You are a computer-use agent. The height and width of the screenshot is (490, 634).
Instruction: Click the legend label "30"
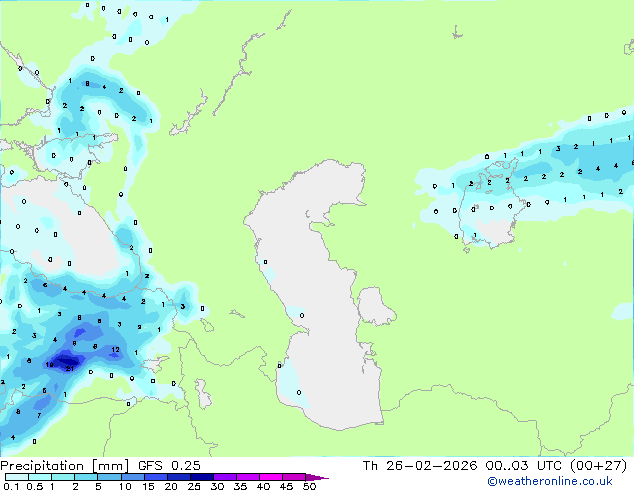click(x=217, y=486)
